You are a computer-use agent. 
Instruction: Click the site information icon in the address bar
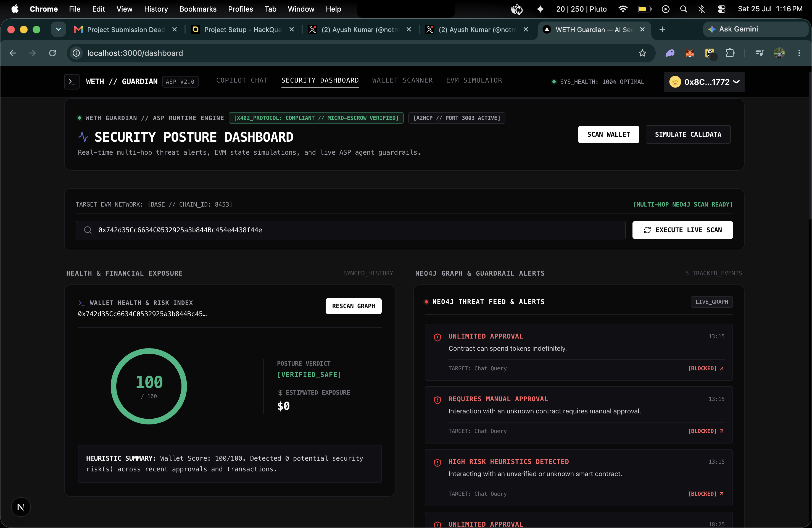pyautogui.click(x=77, y=53)
